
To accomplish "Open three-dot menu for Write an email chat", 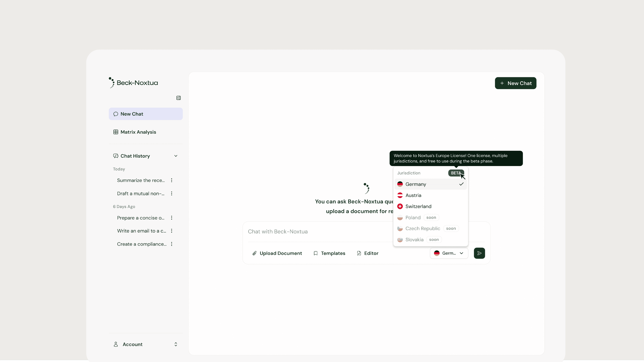I will tap(171, 231).
